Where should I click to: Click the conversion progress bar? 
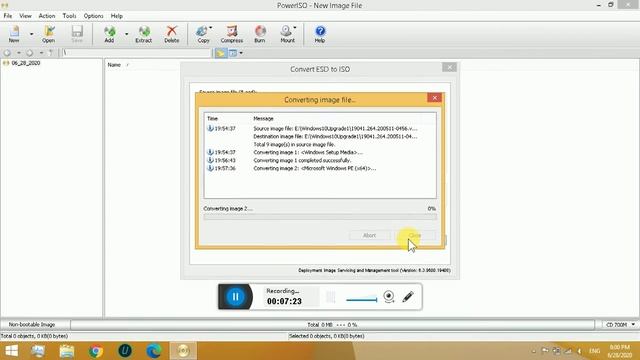pyautogui.click(x=320, y=217)
